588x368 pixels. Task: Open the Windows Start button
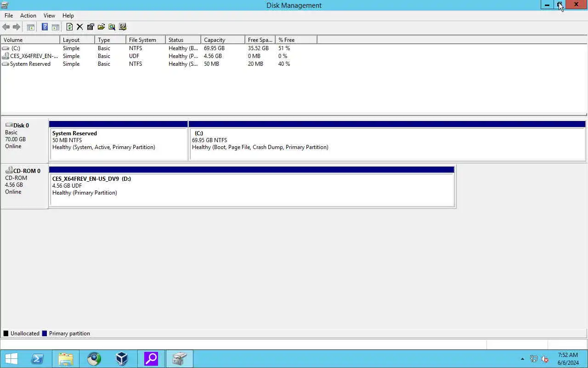pyautogui.click(x=11, y=359)
